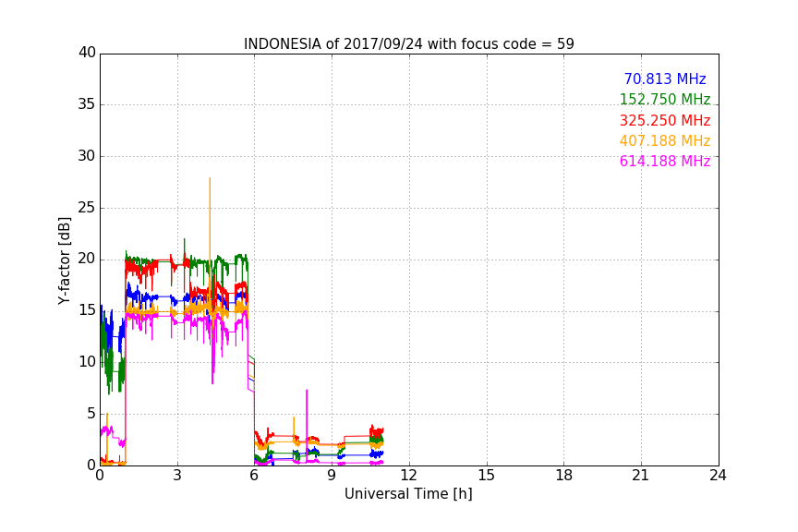
Task: Click the x-axis tick label 18
Action: pos(564,476)
